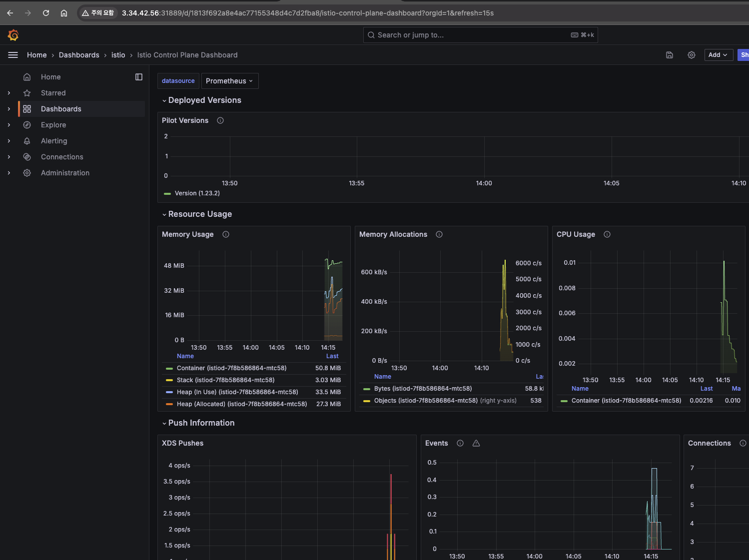Click the Alerting bell icon
Screen dimensions: 749x560
(27, 141)
